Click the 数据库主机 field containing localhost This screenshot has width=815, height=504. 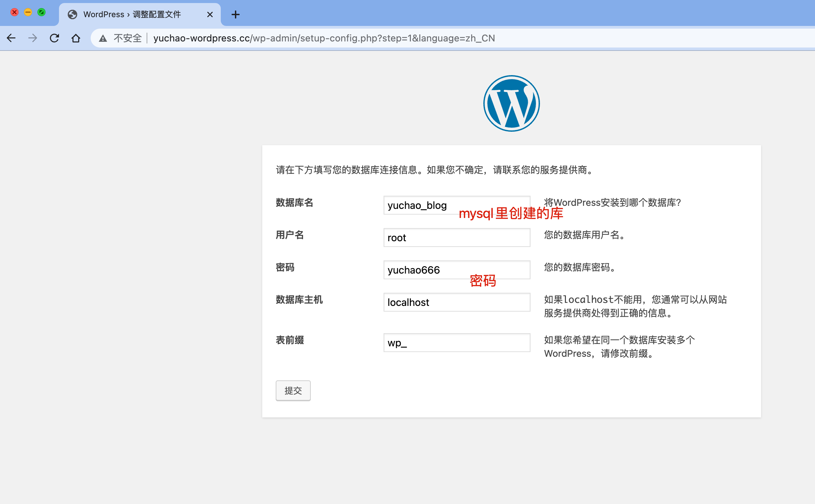pos(457,302)
